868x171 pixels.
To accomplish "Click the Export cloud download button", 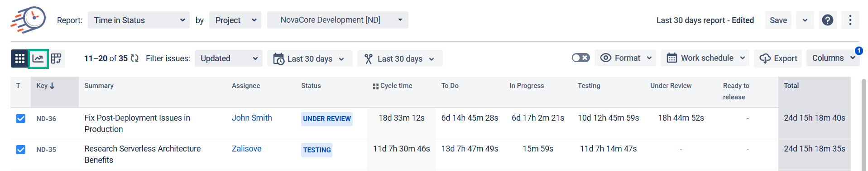I will [x=778, y=59].
